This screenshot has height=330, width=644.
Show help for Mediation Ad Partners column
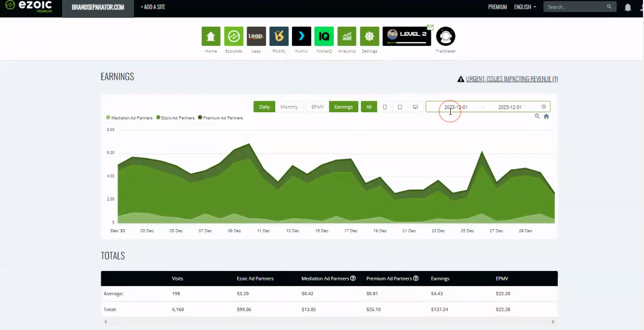[353, 278]
